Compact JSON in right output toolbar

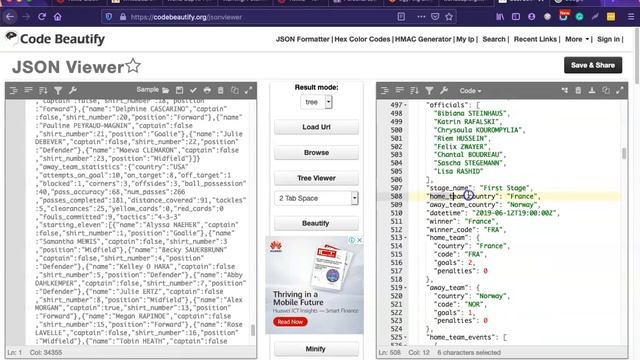pos(399,90)
